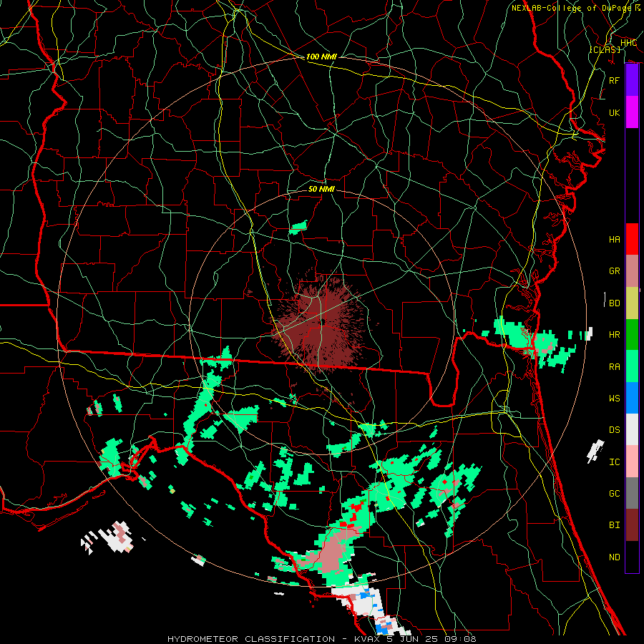The width and height of the screenshot is (644, 644).
Task: Pick the blue WS wet snow swatch
Action: pos(632,398)
